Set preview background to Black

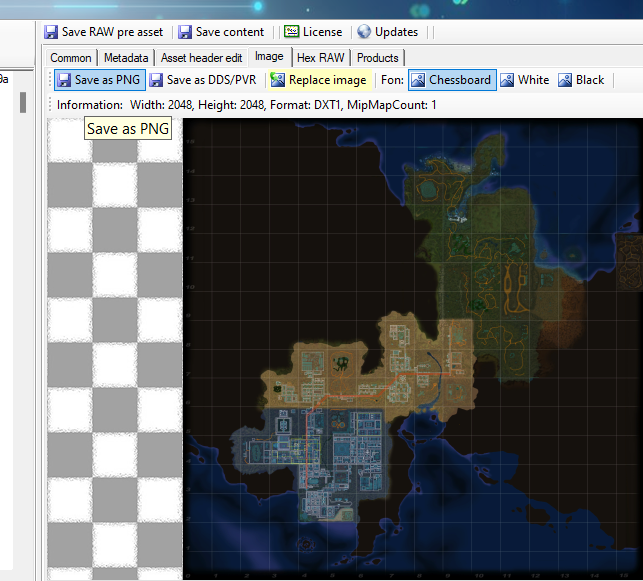click(581, 80)
